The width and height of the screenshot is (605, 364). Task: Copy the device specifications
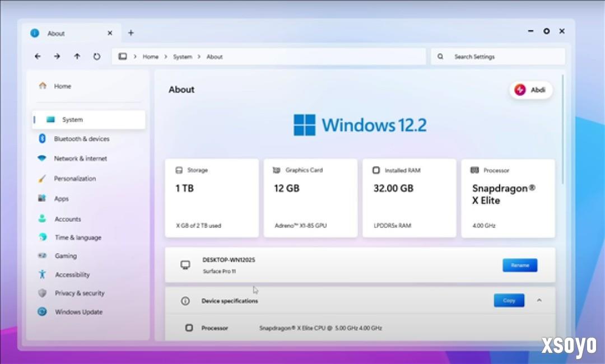point(509,300)
